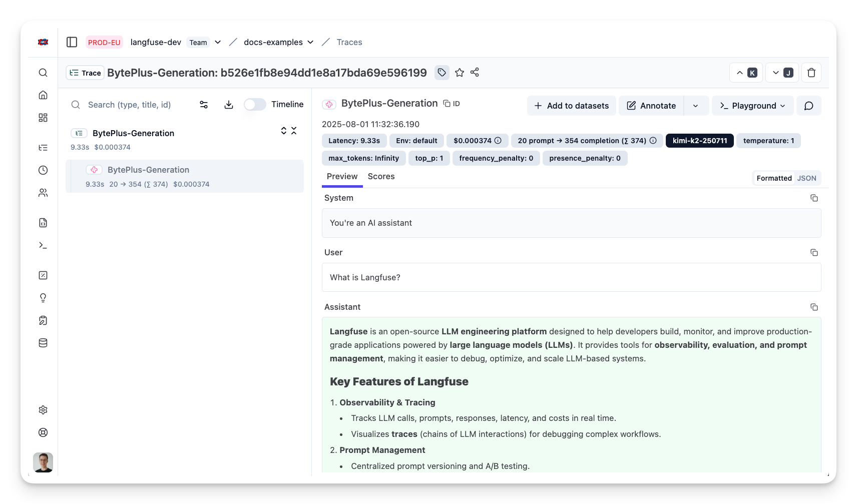
Task: Switch view to Formatted
Action: [774, 178]
